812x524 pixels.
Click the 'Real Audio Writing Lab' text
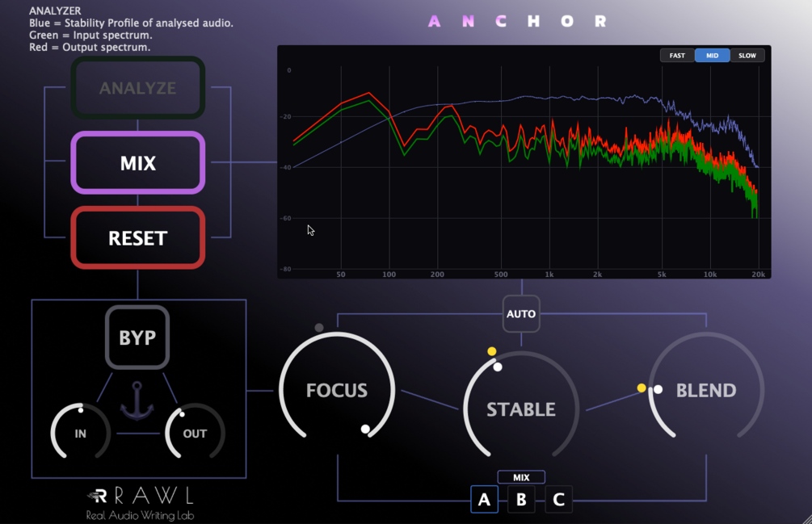pyautogui.click(x=140, y=515)
